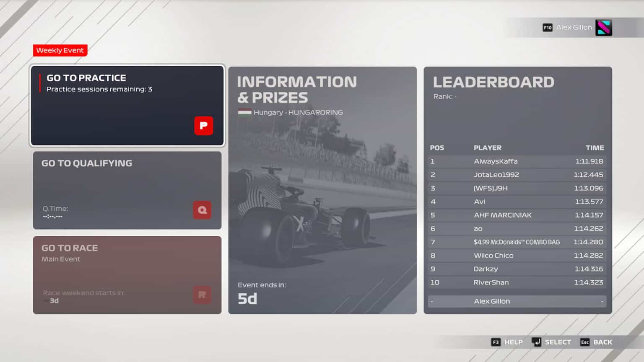Select Darkzy in the leaderboard
The width and height of the screenshot is (644, 362).
pyautogui.click(x=485, y=269)
